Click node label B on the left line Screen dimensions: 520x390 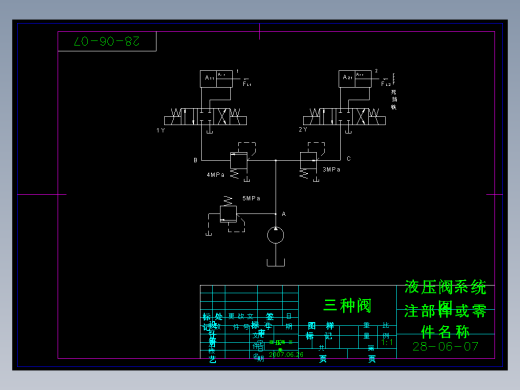195,160
